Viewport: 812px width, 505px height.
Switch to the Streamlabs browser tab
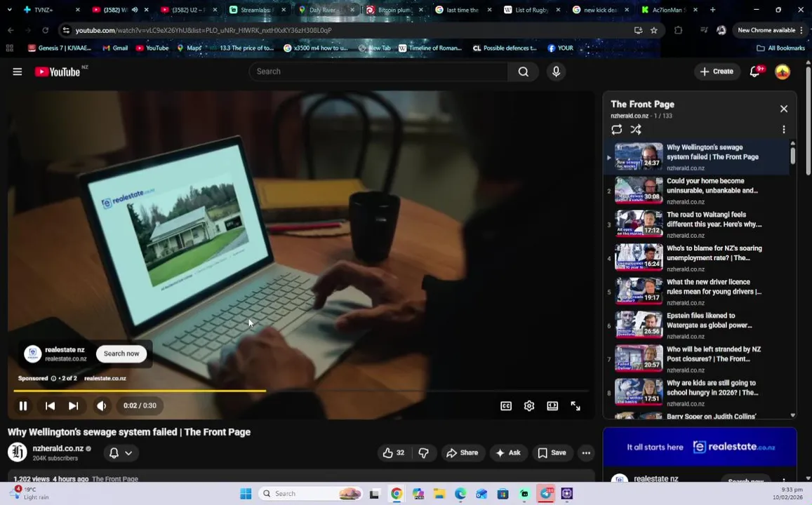pyautogui.click(x=258, y=10)
